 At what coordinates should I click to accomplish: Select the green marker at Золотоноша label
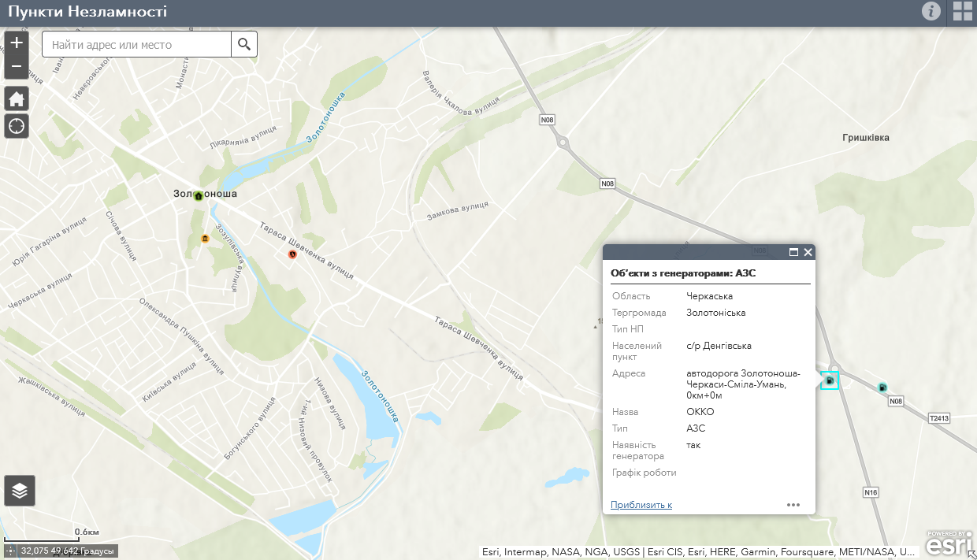point(199,196)
